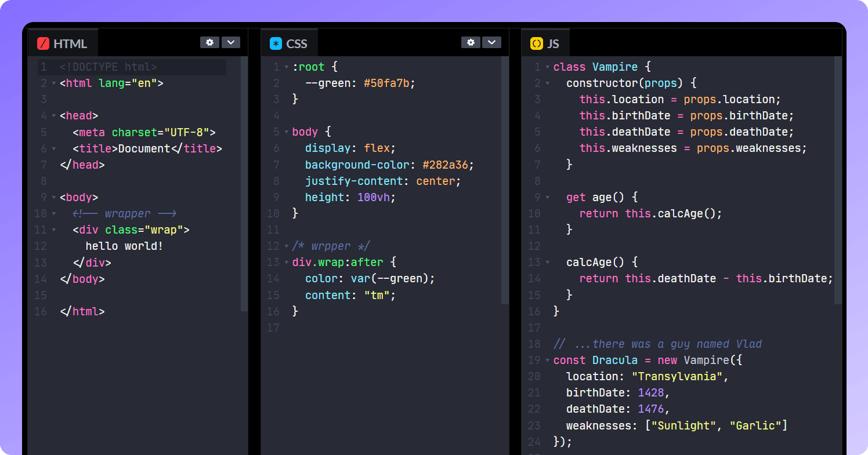Collapse the html element code fold
Image resolution: width=868 pixels, height=455 pixels.
[x=53, y=83]
